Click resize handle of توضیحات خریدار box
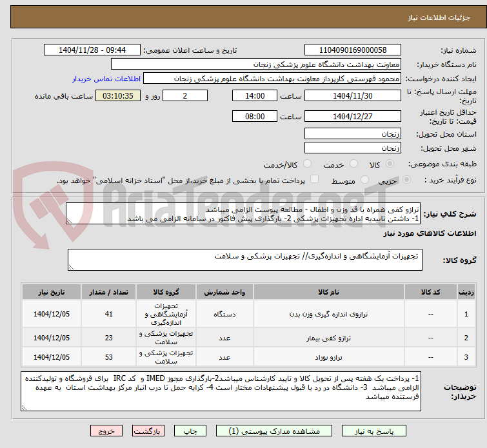487x448 pixels. click(x=25, y=407)
